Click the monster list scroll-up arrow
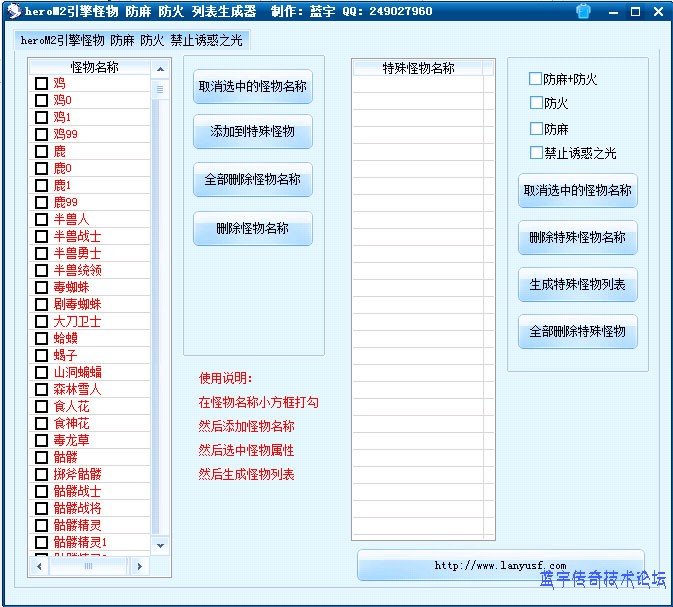The width and height of the screenshot is (673, 607). pyautogui.click(x=158, y=67)
